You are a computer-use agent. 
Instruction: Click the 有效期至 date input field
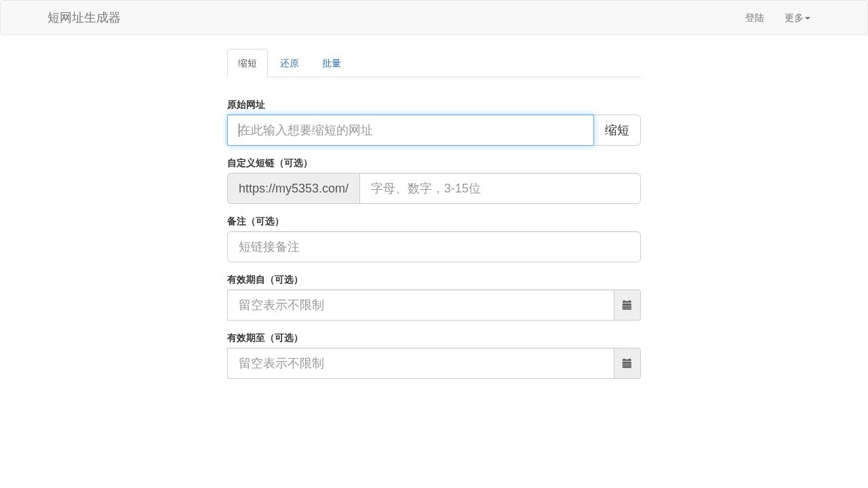(x=420, y=363)
